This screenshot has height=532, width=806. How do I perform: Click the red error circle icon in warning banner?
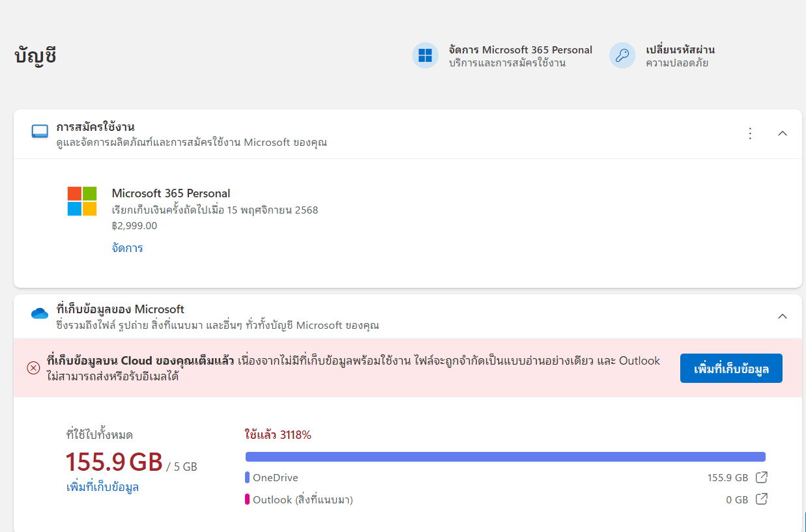[x=33, y=368]
